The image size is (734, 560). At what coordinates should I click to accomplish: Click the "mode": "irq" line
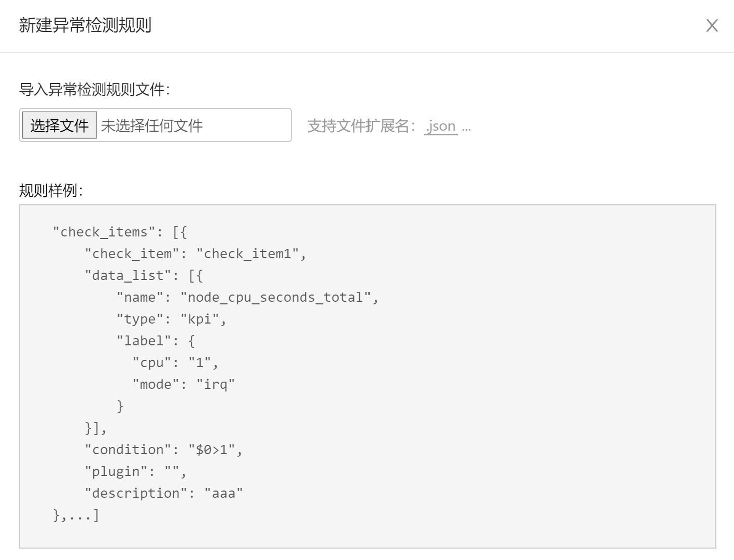tap(183, 384)
